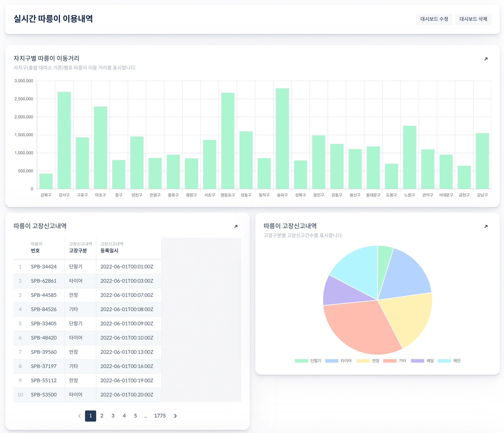Click 대시보드 수정 button

(x=434, y=19)
